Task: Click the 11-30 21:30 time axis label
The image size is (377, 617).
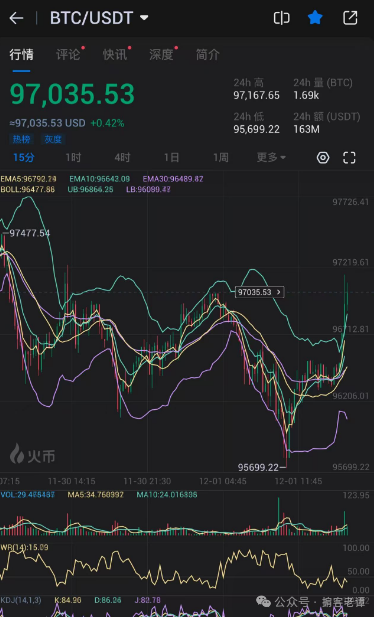Action: click(x=147, y=481)
